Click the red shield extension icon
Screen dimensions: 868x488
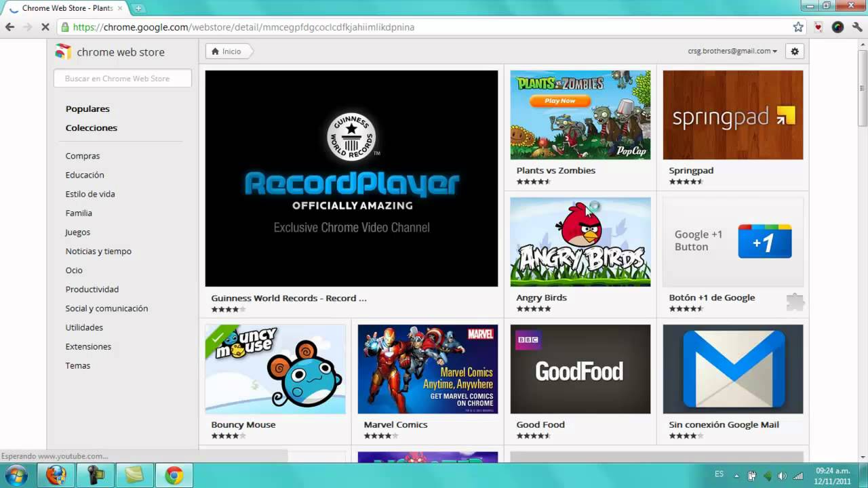coord(818,27)
